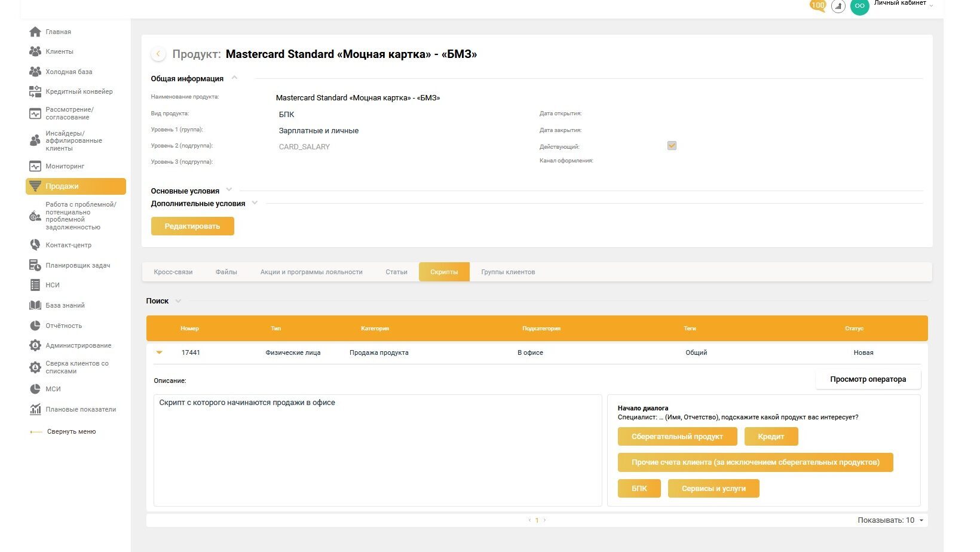Click the Просмотр оператора button
Screen dimensions: 980x552
[x=868, y=379]
